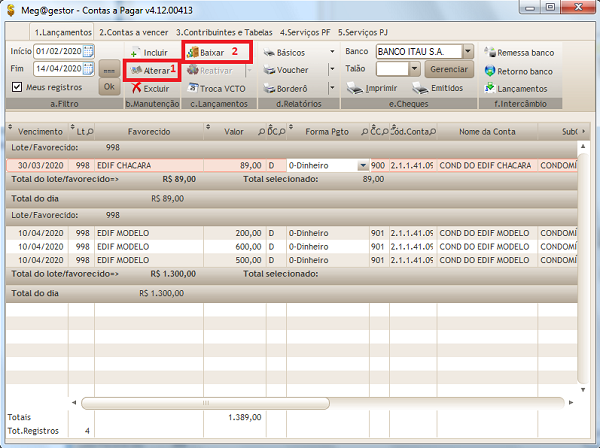Select the EDIF MODELO row valued 500,00
Image resolution: width=600 pixels, height=448 pixels.
point(292,260)
